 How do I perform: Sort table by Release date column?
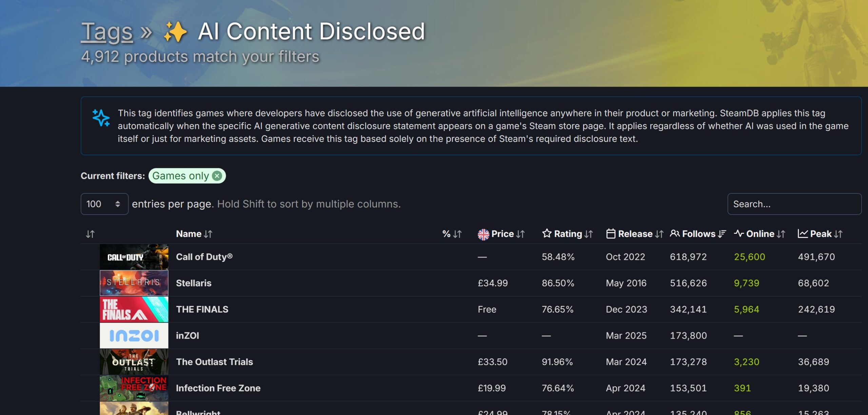point(634,234)
